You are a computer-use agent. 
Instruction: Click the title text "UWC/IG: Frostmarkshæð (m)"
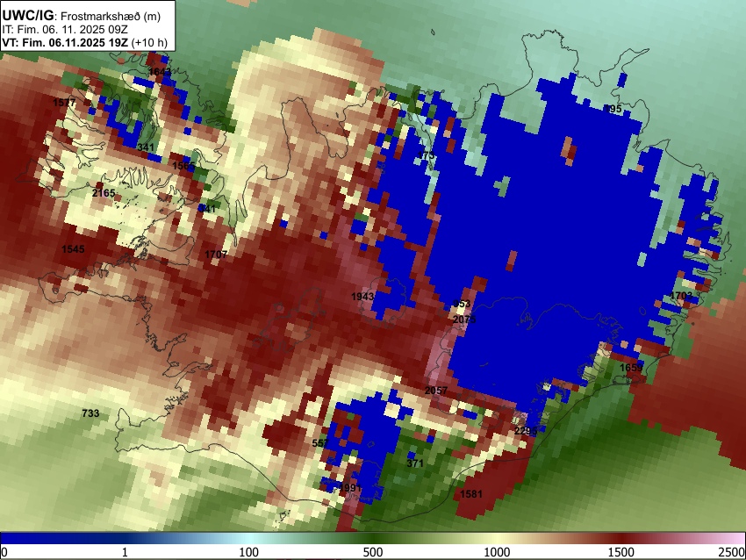point(82,16)
